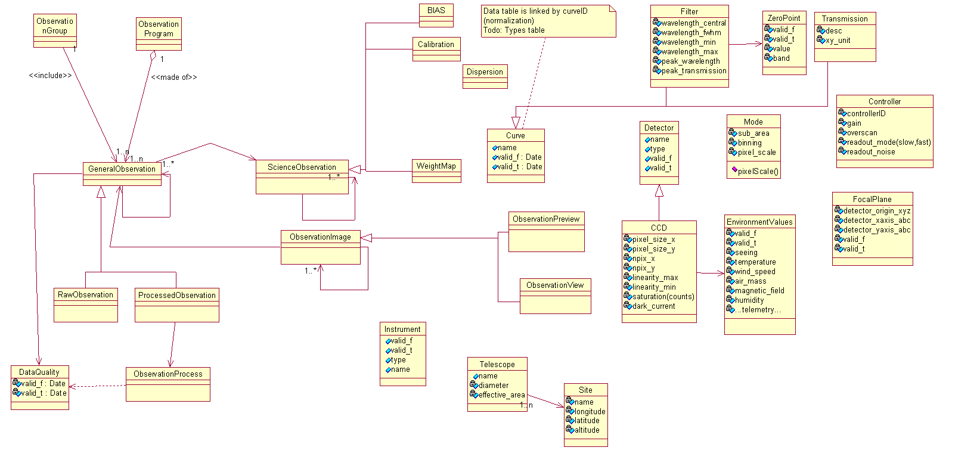
Task: Click the attribute icon beside wavelength_central in Filter
Action: point(656,23)
